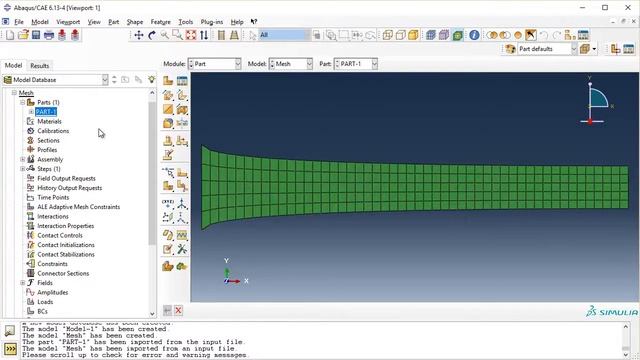Viewport: 640px width, 360px height.
Task: Click the red X cancel button
Action: 178,311
